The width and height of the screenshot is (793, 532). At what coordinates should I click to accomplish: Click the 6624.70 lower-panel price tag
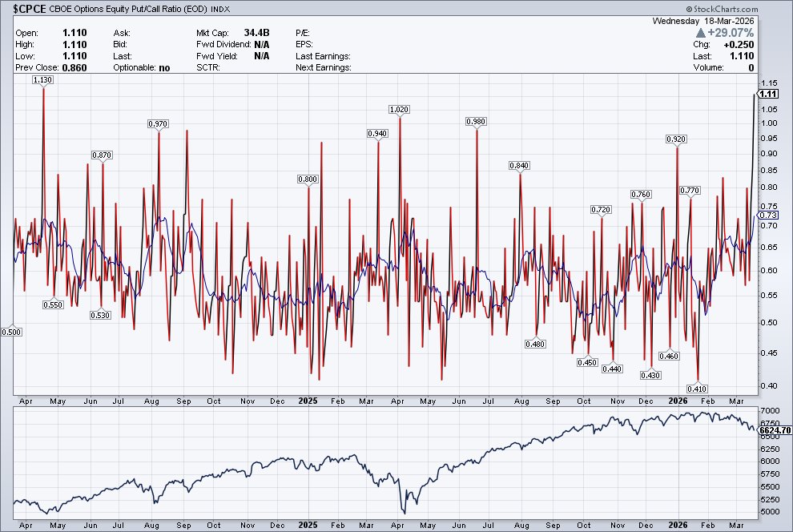(775, 430)
